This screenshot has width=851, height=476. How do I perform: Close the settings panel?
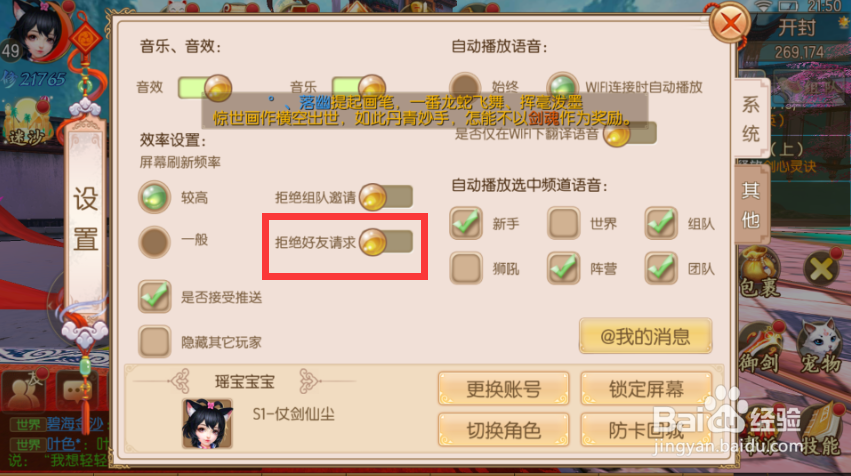pyautogui.click(x=730, y=23)
